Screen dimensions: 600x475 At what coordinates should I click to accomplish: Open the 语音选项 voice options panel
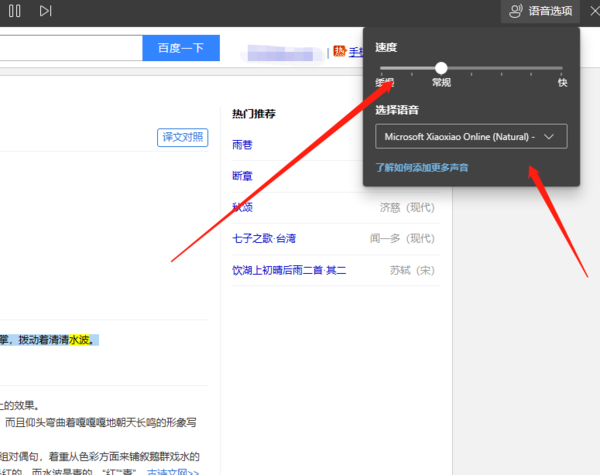tap(539, 11)
